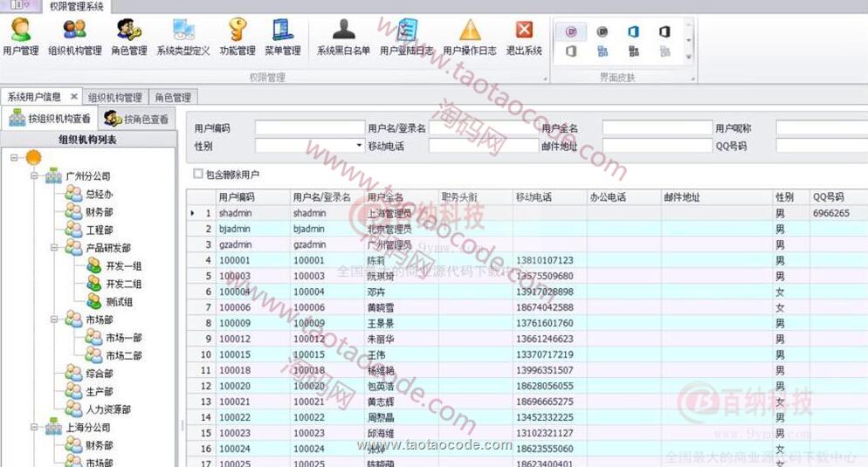Select the 功能管理 toolbar icon
868x467 pixels.
coord(238,37)
